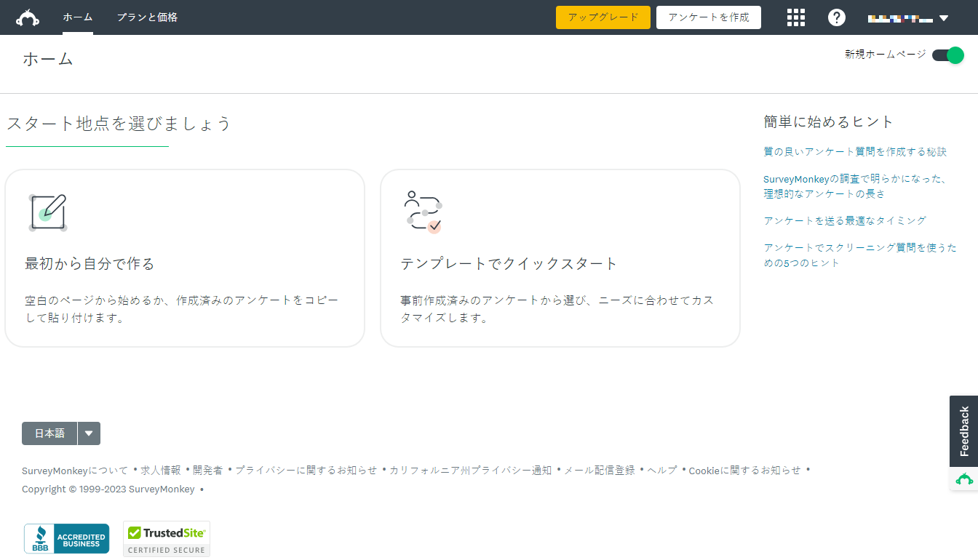Select the ホーム tab in navigation
Viewport: 978px width, 560px height.
(77, 17)
